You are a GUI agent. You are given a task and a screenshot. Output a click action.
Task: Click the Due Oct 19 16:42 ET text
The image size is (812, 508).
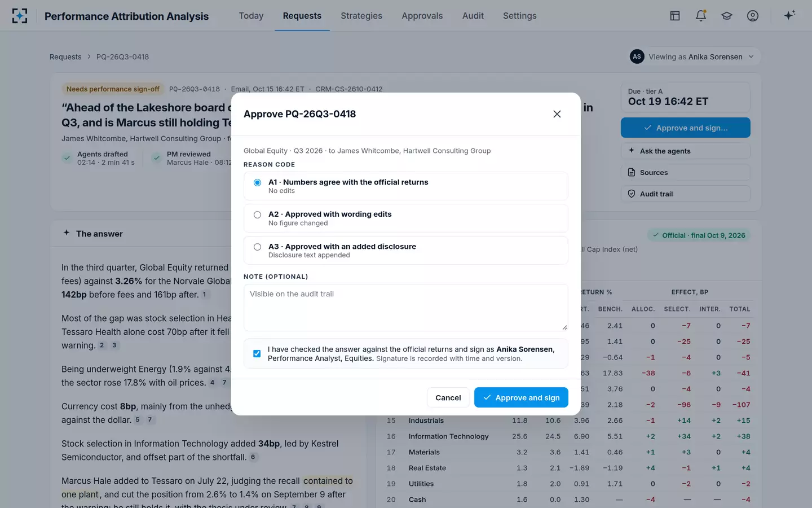[668, 102]
